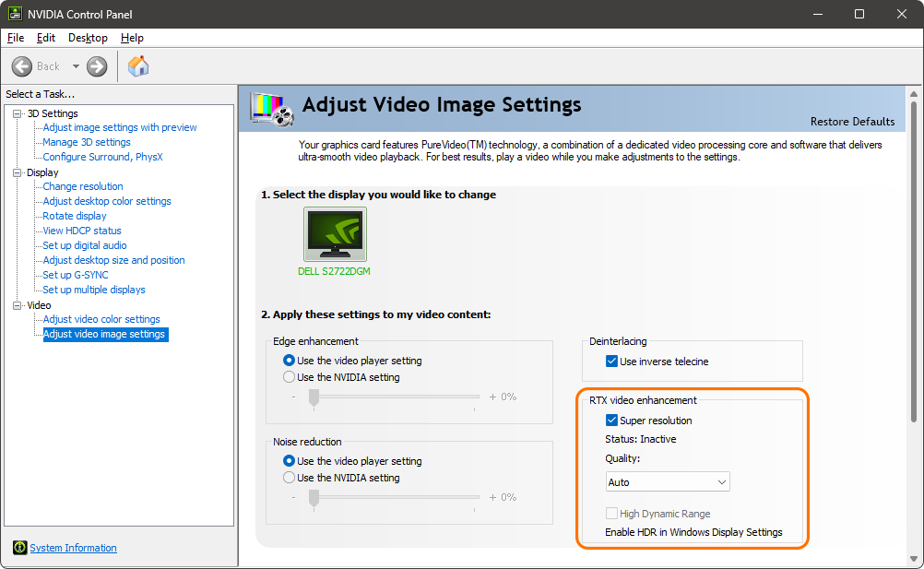
Task: Click the Forward arrow icon
Action: [x=97, y=66]
